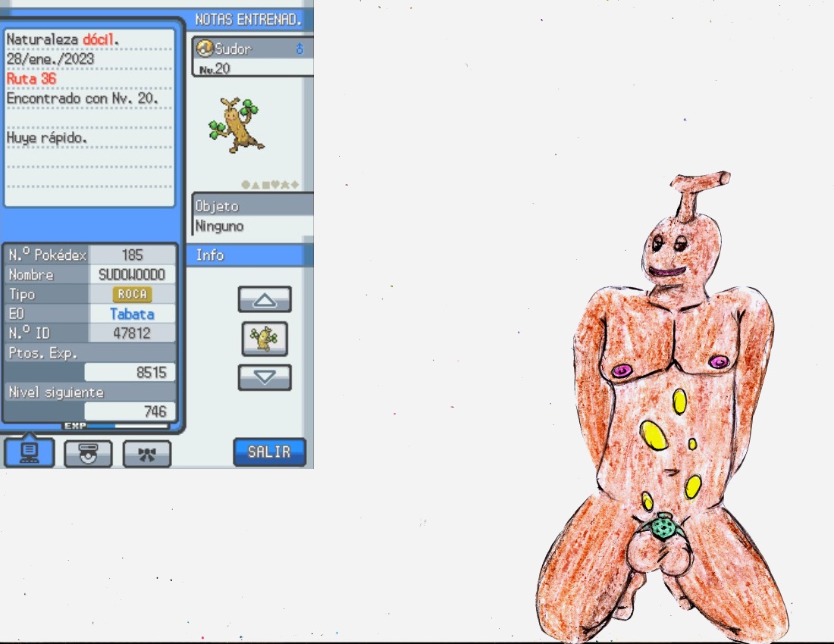Open the Poké Ball stats tab

tap(88, 454)
